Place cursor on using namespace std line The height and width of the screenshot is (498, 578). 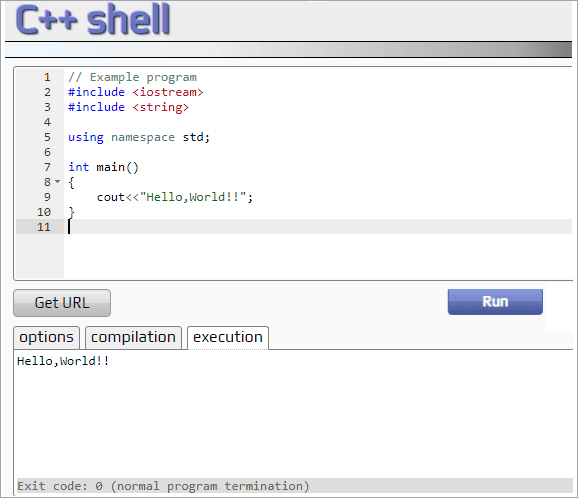coord(139,137)
